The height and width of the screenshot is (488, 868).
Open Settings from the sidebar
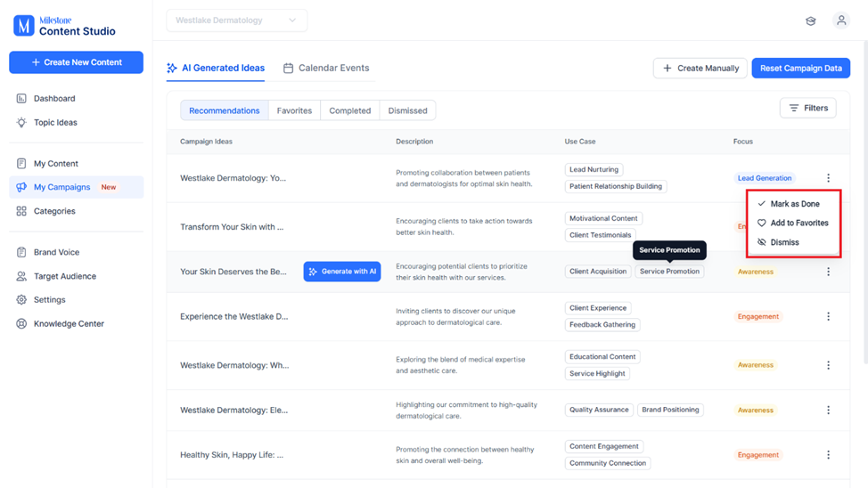pyautogui.click(x=49, y=300)
